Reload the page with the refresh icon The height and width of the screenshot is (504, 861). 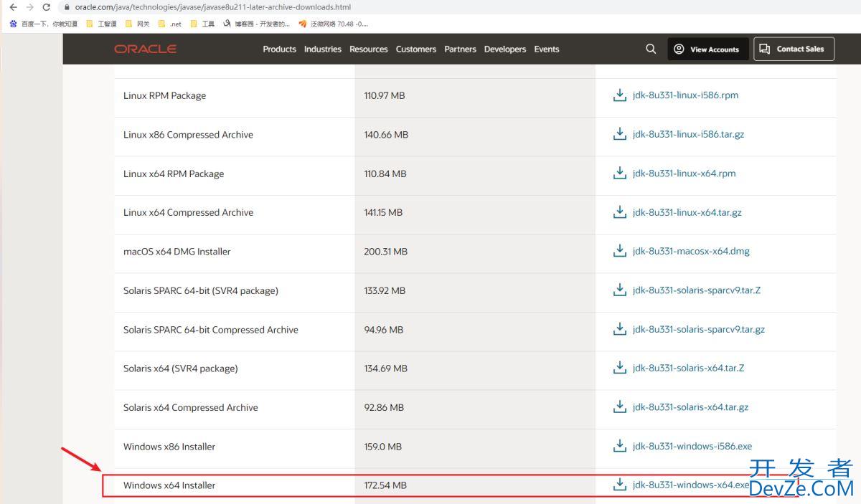[x=47, y=7]
